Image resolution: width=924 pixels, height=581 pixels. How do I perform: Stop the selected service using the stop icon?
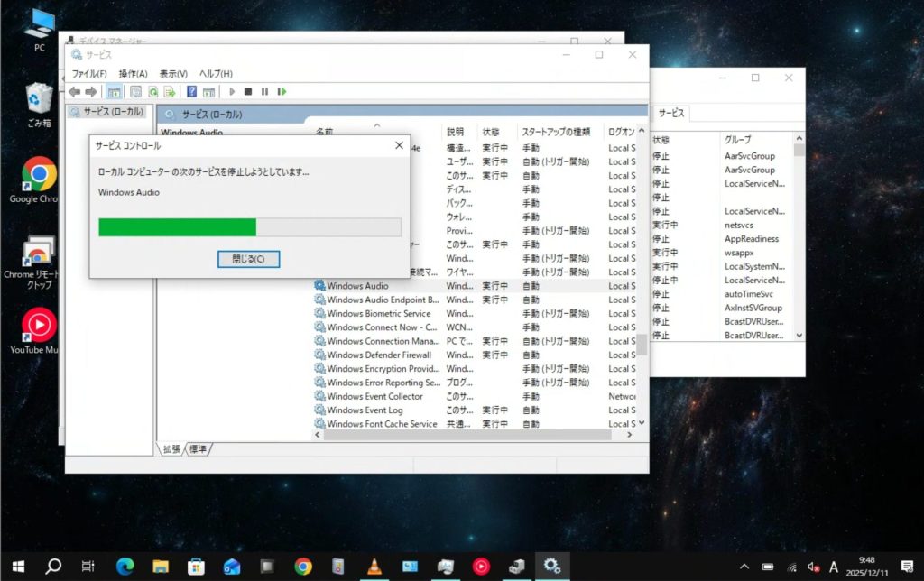[x=249, y=91]
